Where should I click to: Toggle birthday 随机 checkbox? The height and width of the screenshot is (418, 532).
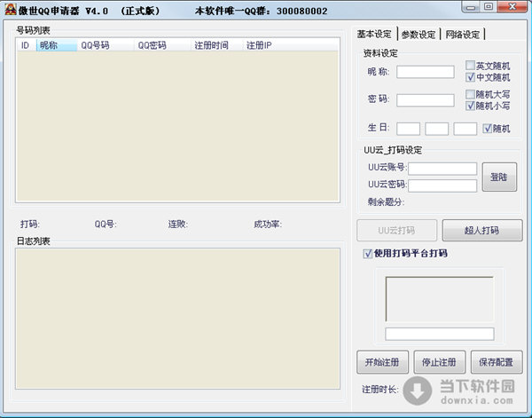point(487,129)
